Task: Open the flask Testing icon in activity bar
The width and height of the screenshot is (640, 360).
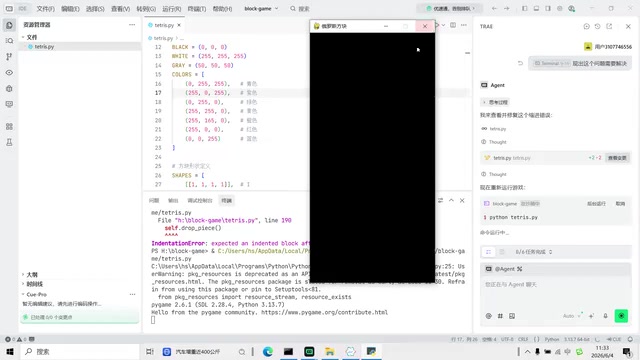Action: click(x=9, y=142)
